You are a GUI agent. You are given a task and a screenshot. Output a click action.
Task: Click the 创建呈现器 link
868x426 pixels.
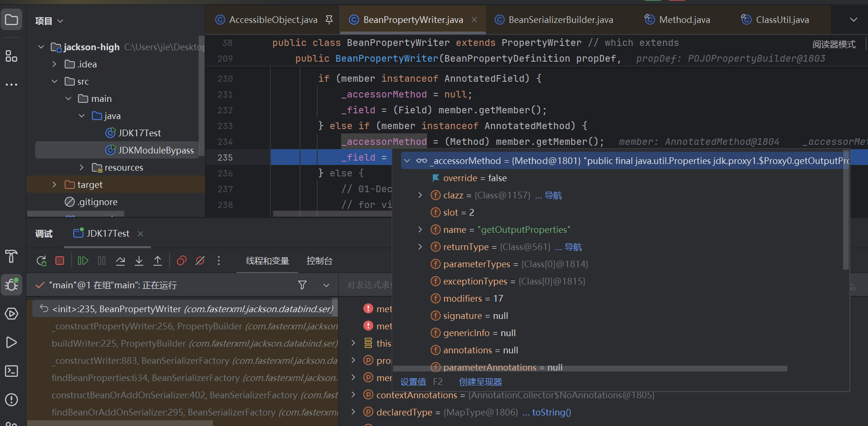coord(481,382)
